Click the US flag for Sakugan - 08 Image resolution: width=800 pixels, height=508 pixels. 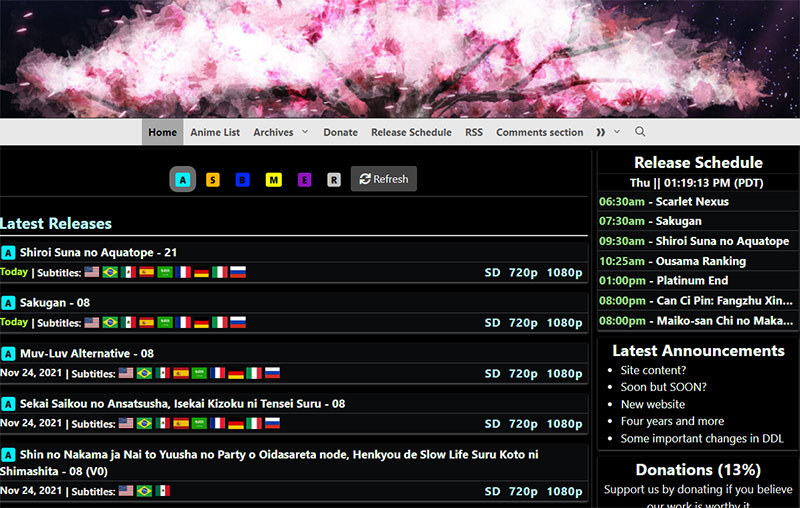[x=92, y=322]
